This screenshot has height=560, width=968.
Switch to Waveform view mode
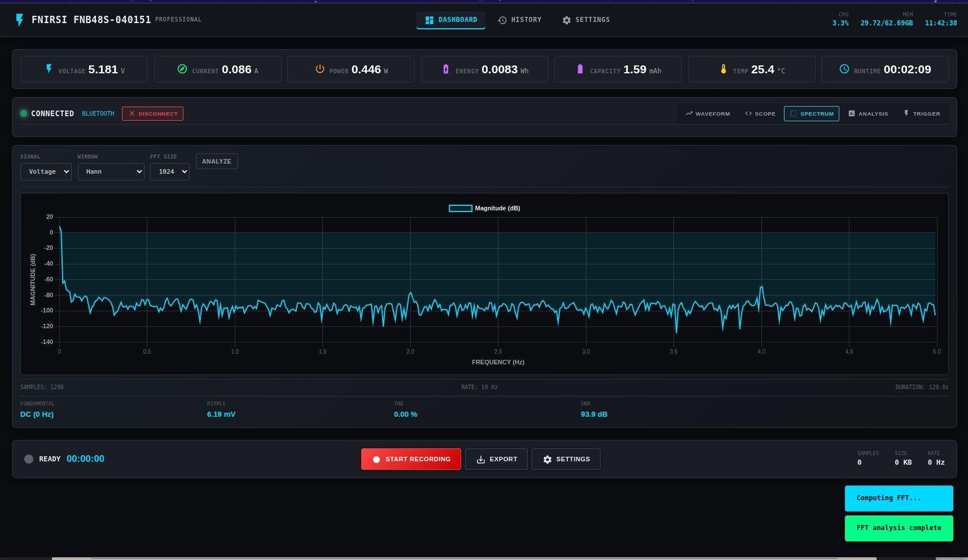[x=708, y=114]
